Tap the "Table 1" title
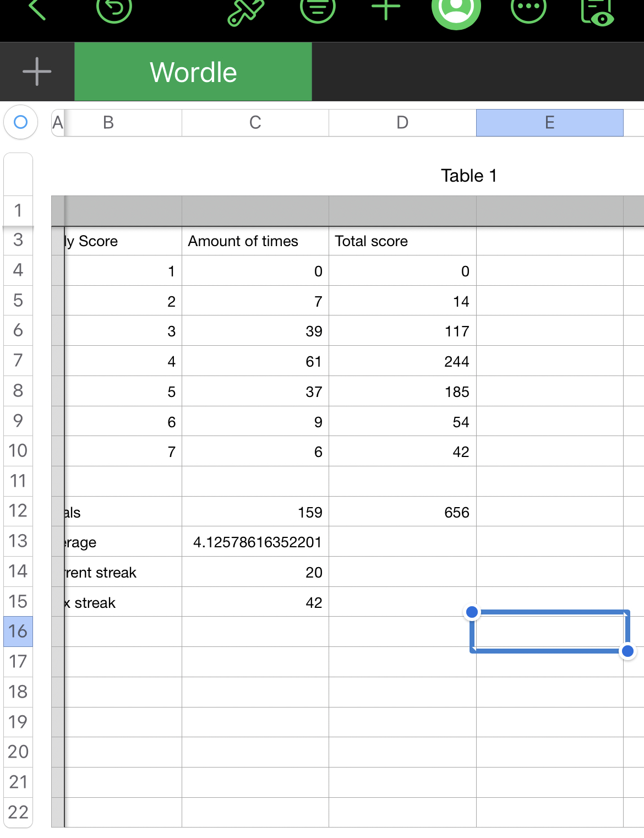 click(469, 176)
